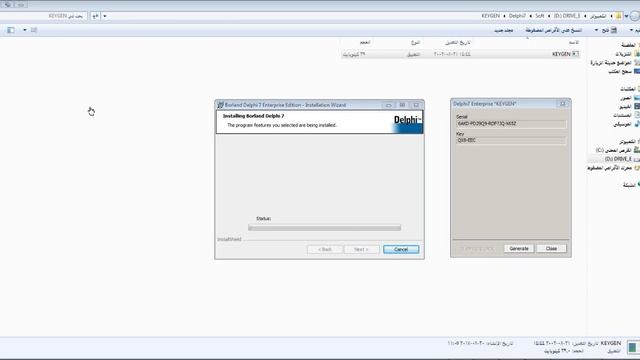Click the Serial field in KEYGEN window
Viewport: 640px width, 360px height.
click(x=511, y=124)
